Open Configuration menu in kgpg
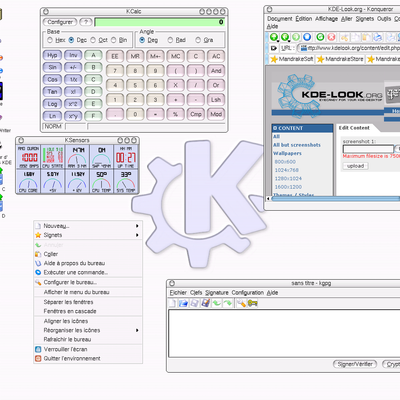This screenshot has height=400, width=400. point(248,293)
